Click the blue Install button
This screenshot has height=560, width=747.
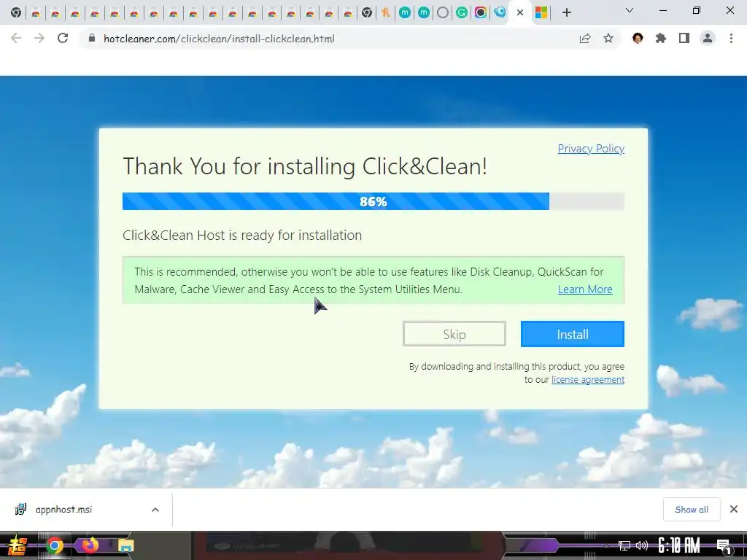(572, 334)
